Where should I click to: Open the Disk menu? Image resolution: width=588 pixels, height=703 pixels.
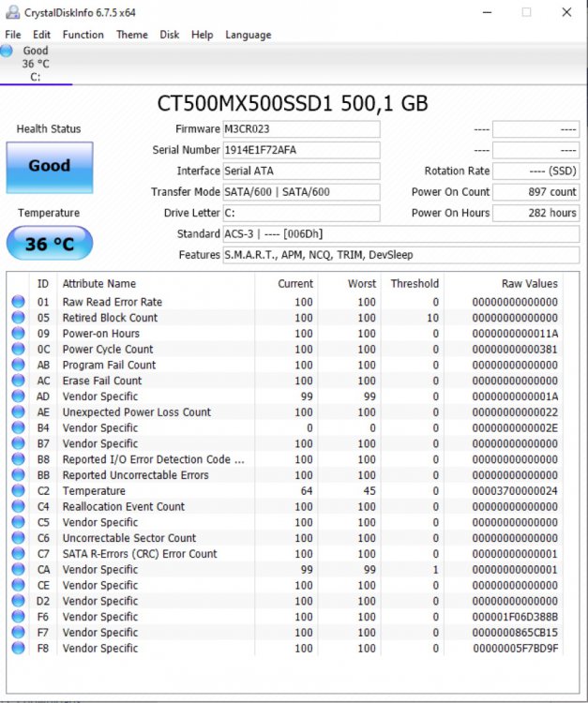click(169, 35)
